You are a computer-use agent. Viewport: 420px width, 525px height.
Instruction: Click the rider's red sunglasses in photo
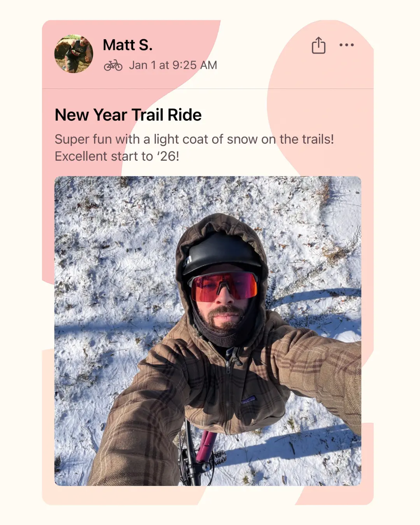[x=224, y=287]
